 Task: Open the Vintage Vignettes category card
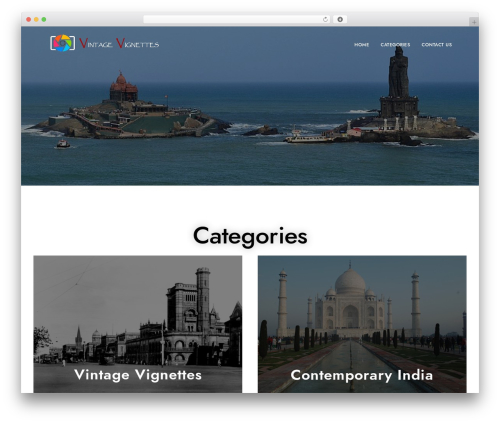pyautogui.click(x=138, y=324)
